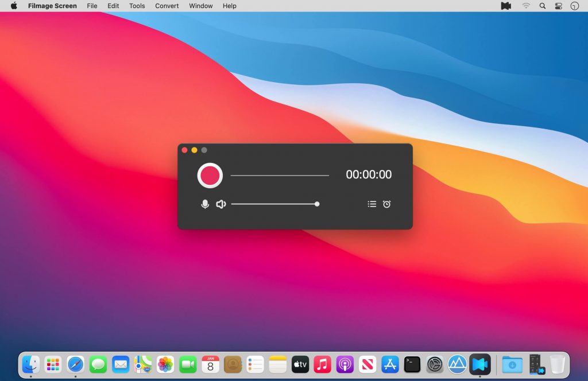This screenshot has width=588, height=381.
Task: Click the Wi-Fi status icon
Action: click(526, 6)
